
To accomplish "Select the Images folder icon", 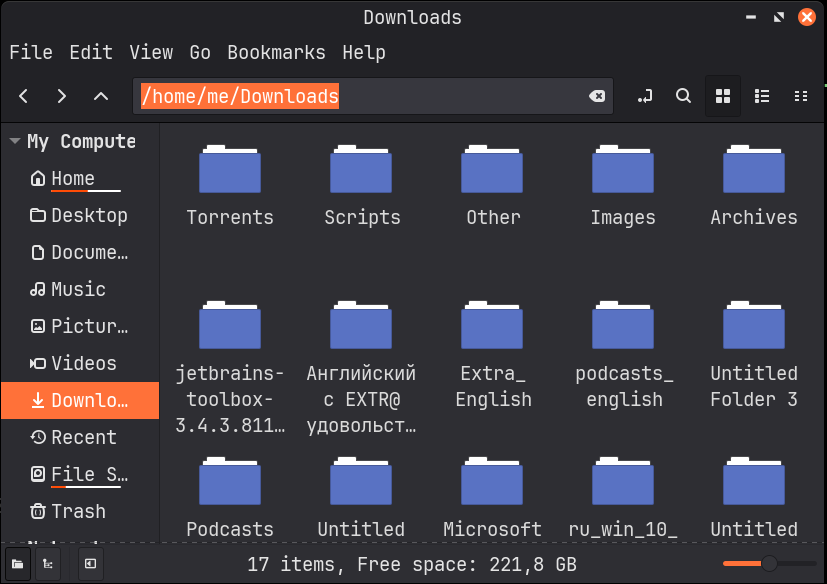I will pos(623,169).
